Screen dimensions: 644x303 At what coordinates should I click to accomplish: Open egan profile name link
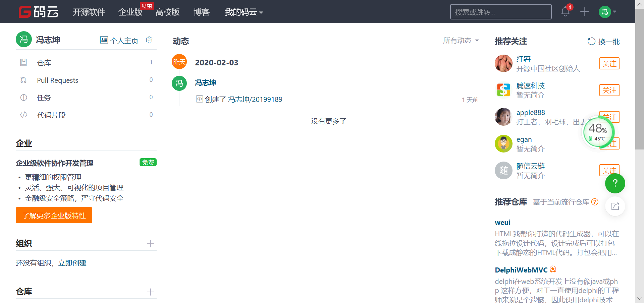click(x=524, y=139)
